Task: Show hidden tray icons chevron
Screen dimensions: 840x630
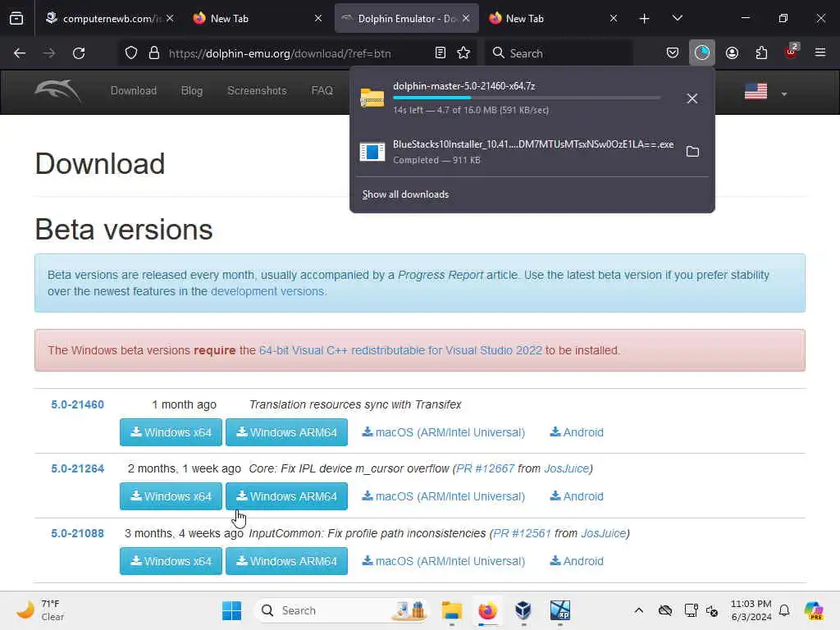Action: pyautogui.click(x=638, y=610)
